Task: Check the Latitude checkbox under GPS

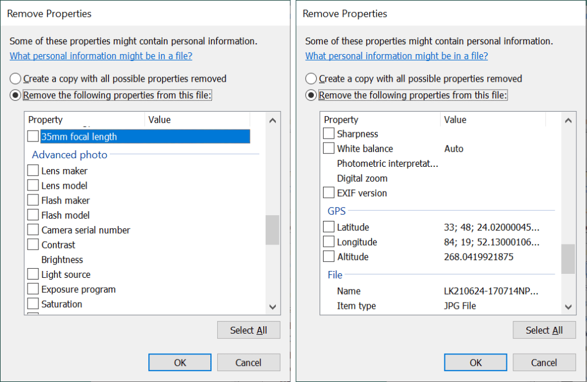Action: 329,227
